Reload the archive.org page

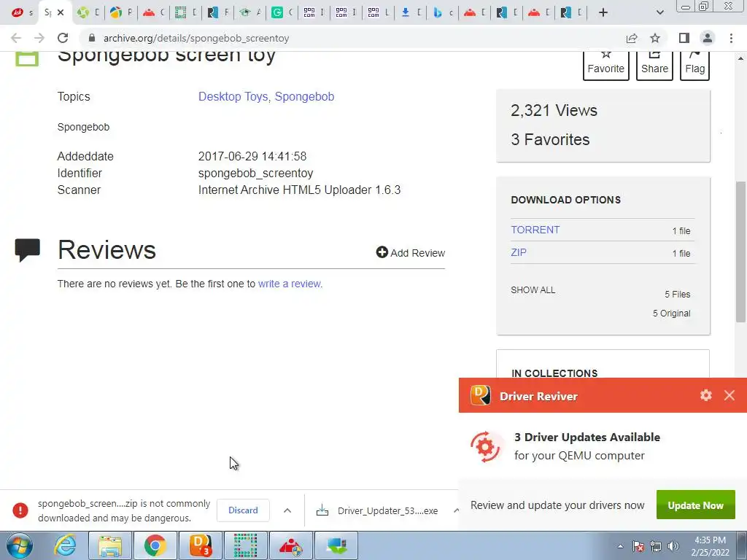coord(63,38)
